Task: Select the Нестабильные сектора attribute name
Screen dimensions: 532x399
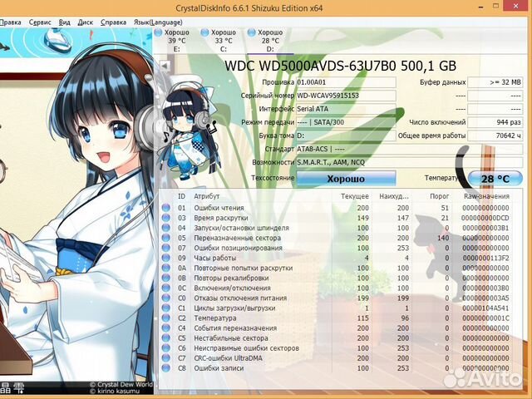Action: point(231,338)
